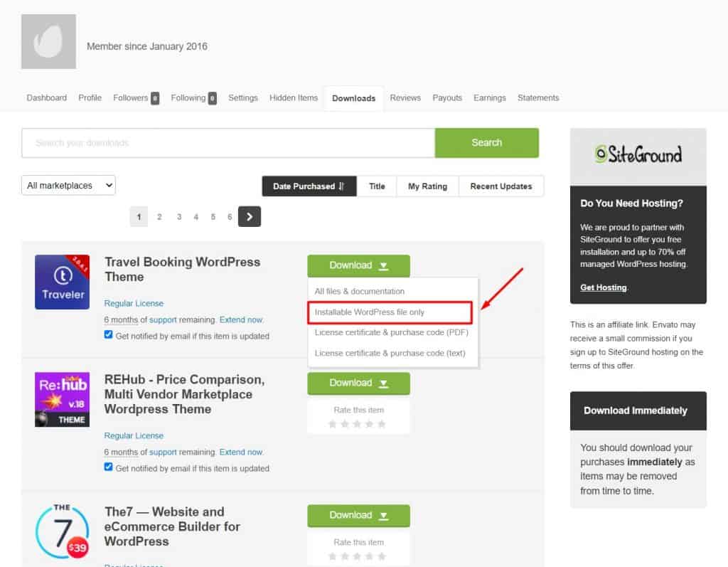This screenshot has width=728, height=567.
Task: Click "Extend now" for Travel Booking Theme
Action: tap(241, 319)
